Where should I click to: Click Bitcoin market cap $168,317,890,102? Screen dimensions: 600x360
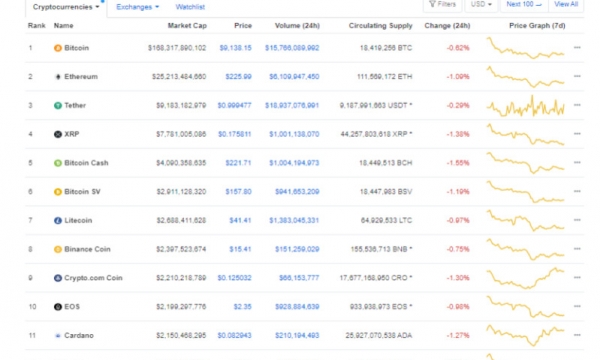click(177, 48)
